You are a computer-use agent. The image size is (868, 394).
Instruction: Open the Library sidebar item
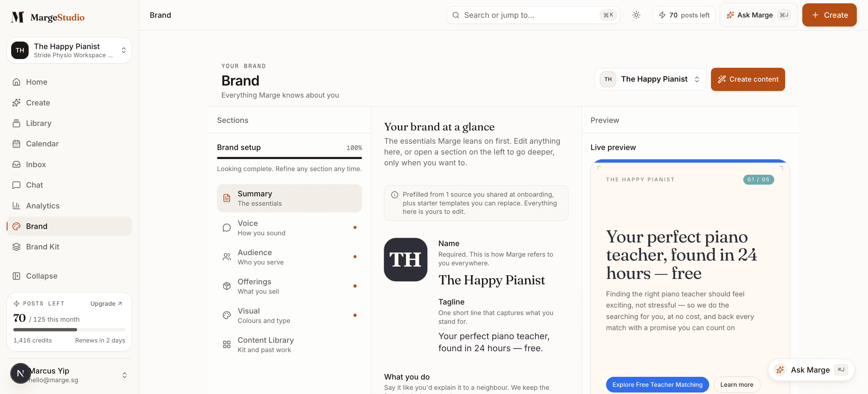(69, 123)
